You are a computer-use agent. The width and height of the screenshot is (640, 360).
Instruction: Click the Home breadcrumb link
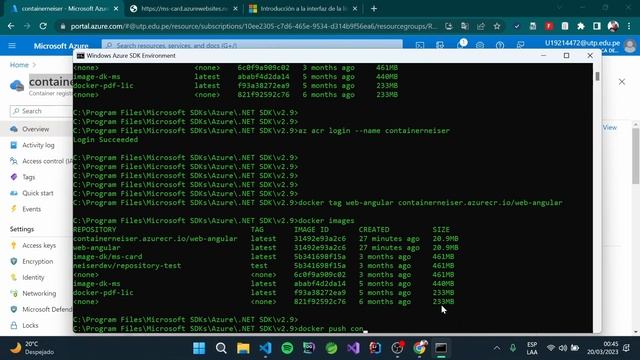pyautogui.click(x=19, y=65)
